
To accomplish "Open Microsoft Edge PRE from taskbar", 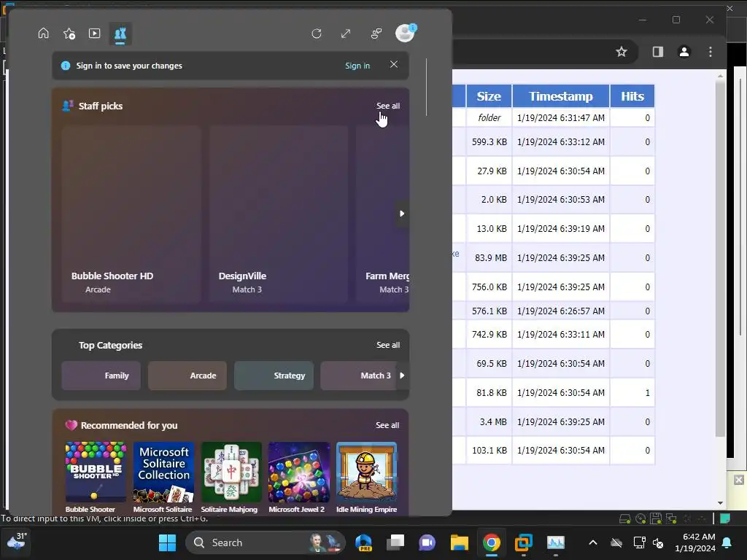I will pos(364,542).
